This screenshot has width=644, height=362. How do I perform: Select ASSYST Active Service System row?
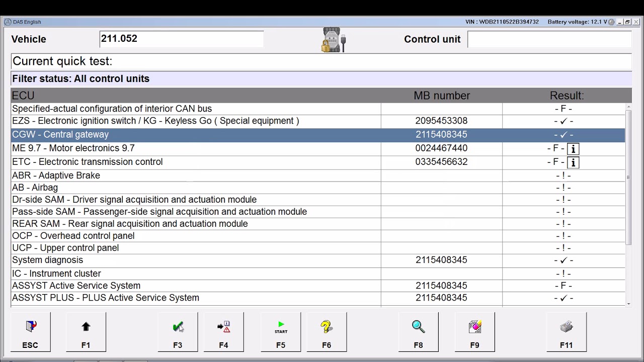pos(318,286)
